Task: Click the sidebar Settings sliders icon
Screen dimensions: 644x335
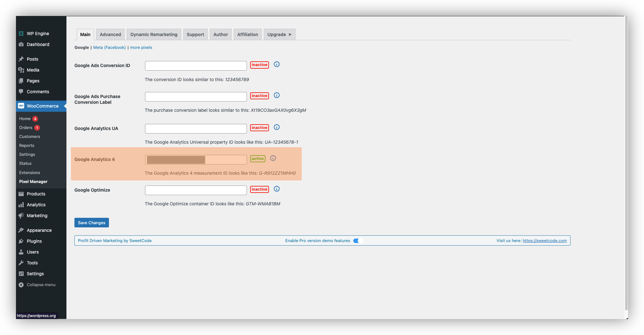Action: [x=21, y=274]
